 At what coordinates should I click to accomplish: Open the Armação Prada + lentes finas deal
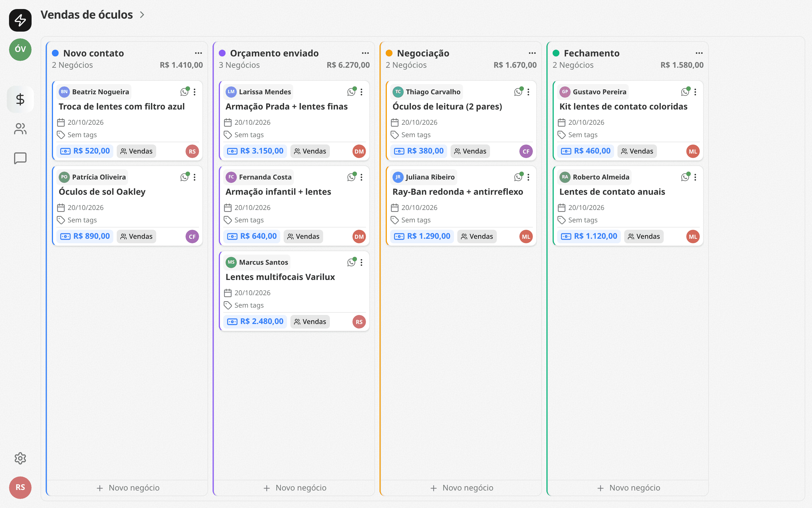pyautogui.click(x=286, y=106)
